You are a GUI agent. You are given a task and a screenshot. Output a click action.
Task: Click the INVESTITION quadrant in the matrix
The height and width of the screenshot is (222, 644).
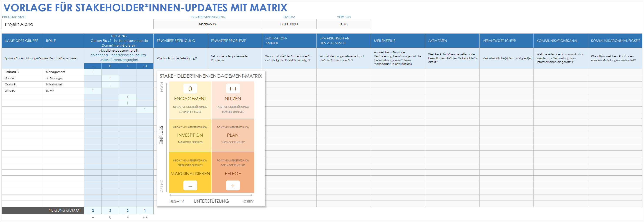(190, 135)
